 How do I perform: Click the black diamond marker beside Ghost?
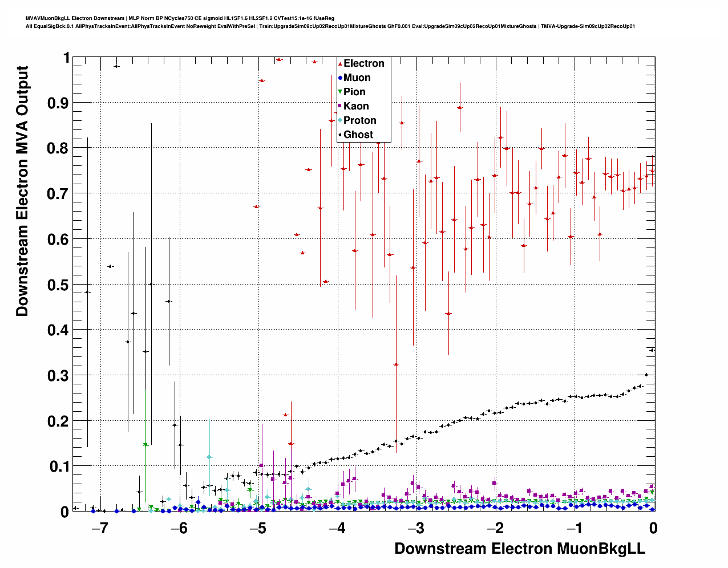point(340,135)
